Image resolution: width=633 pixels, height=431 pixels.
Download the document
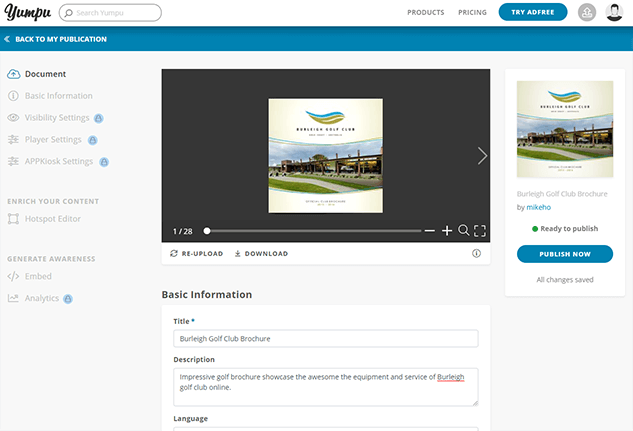[x=261, y=253]
